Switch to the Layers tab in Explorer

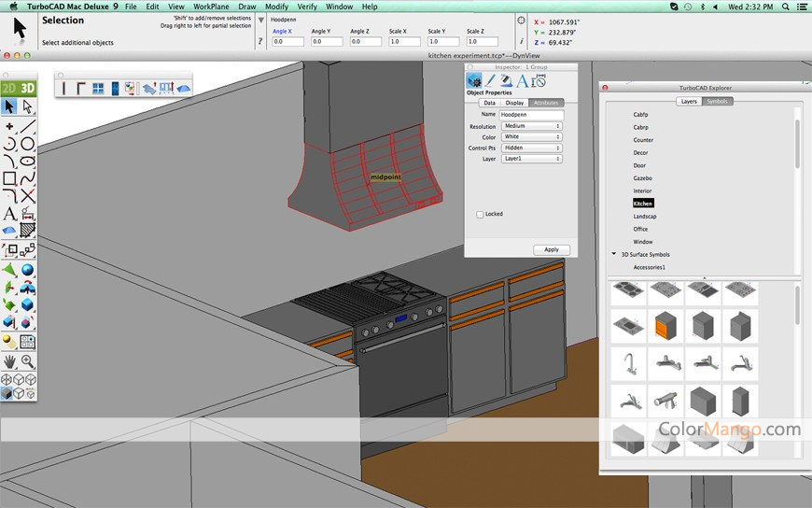point(689,101)
